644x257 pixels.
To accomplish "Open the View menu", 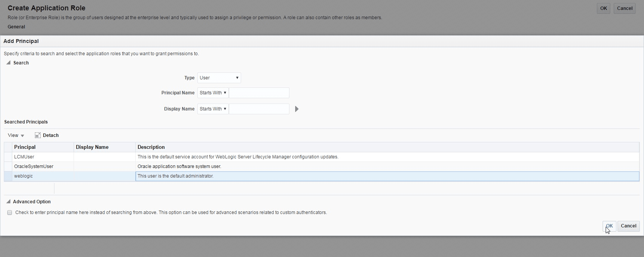I will [16, 135].
